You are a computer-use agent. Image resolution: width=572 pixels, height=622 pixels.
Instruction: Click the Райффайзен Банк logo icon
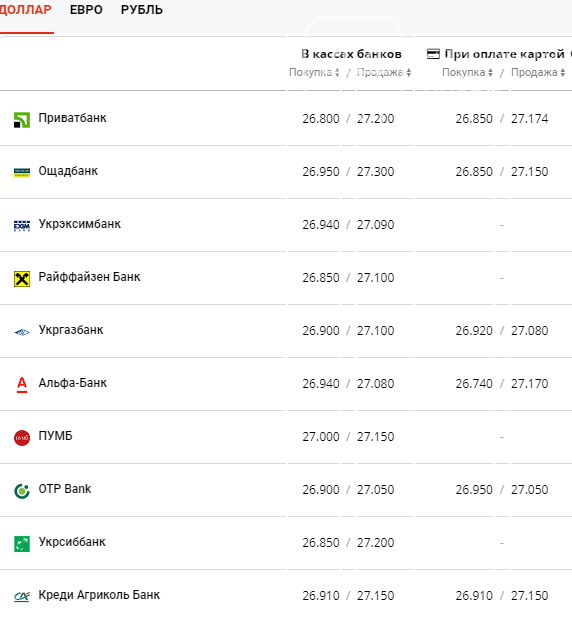pos(22,279)
